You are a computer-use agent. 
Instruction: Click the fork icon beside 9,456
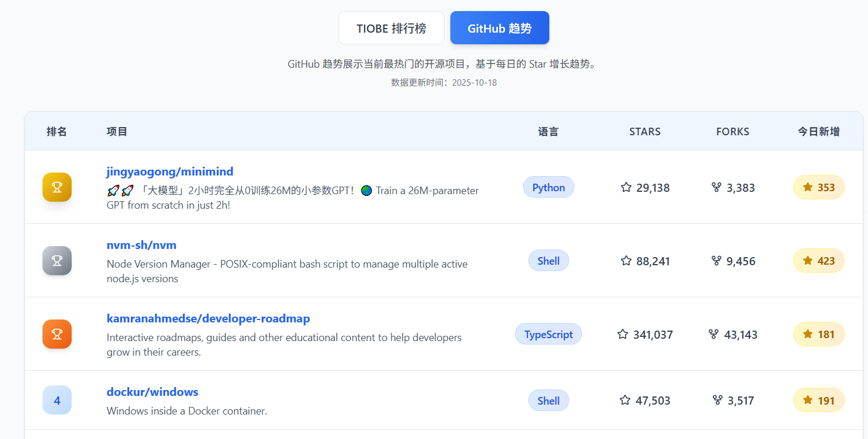click(717, 261)
